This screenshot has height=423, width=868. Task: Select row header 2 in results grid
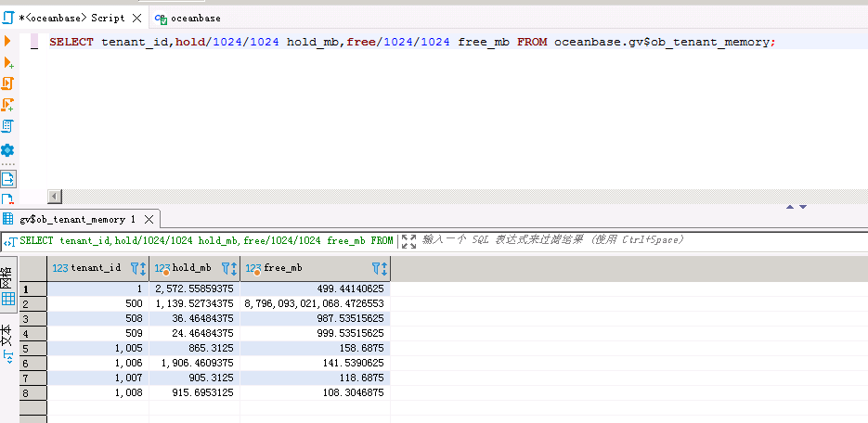pos(33,303)
